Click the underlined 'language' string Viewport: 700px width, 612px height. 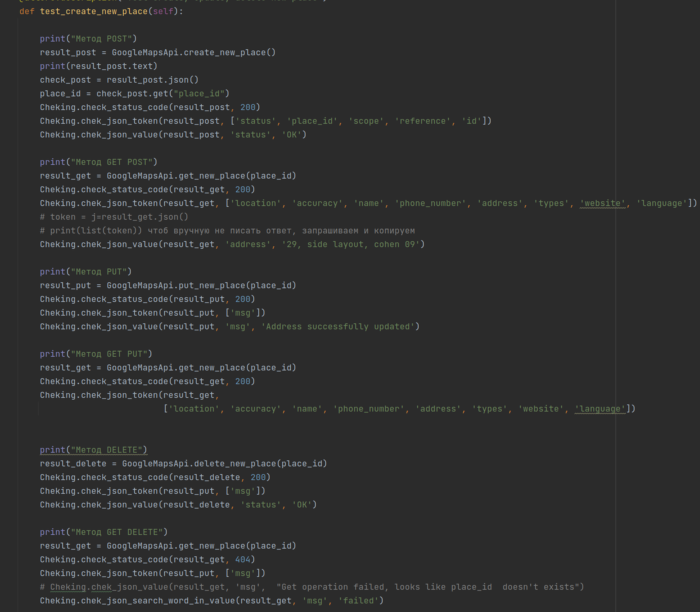coord(600,409)
